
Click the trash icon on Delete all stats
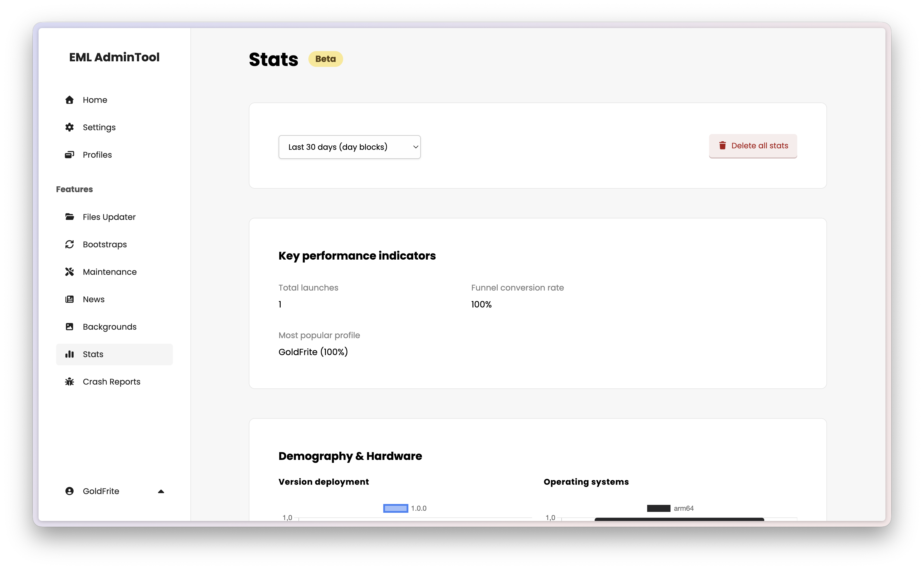click(722, 146)
